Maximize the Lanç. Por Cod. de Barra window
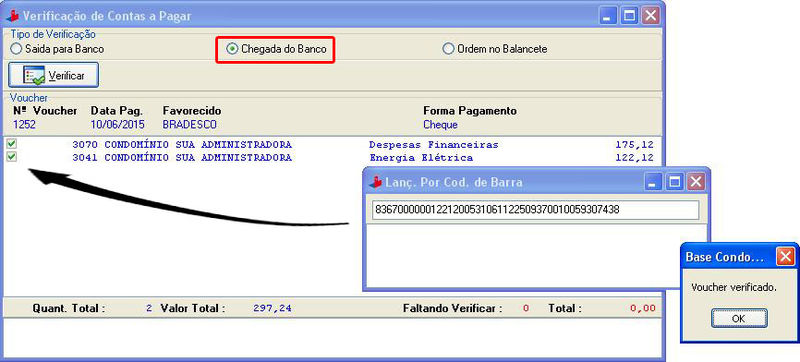 pos(674,182)
